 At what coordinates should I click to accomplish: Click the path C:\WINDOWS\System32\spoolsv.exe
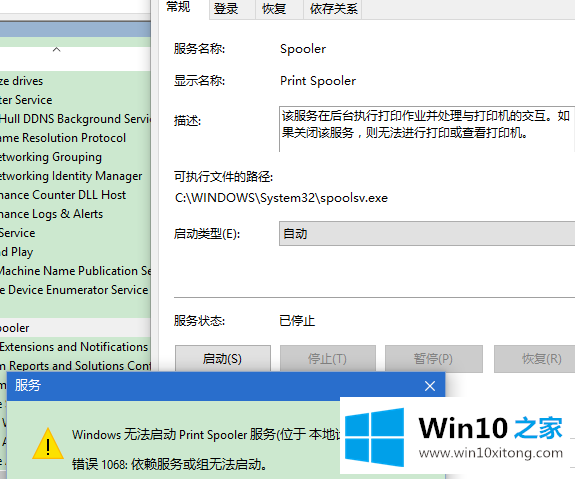click(x=281, y=198)
